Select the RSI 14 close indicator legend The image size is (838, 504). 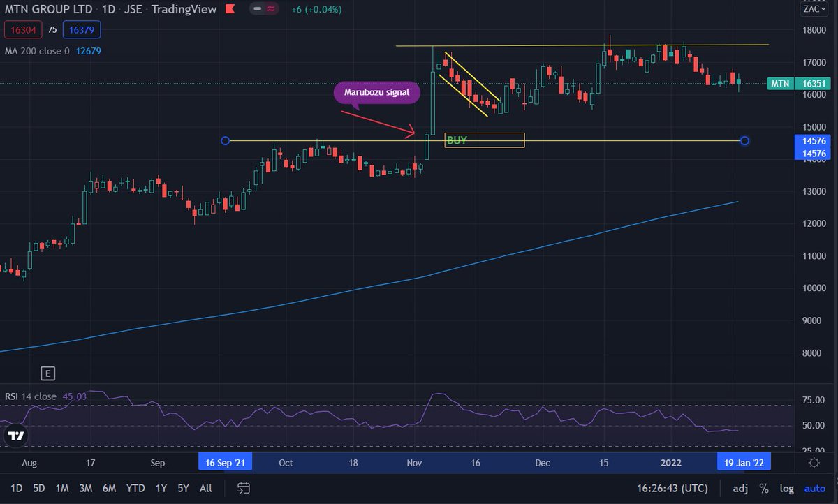[31, 396]
